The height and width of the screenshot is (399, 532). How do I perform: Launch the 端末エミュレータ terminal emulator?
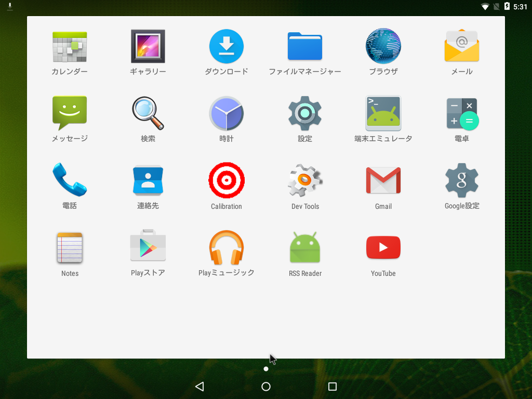click(x=383, y=113)
